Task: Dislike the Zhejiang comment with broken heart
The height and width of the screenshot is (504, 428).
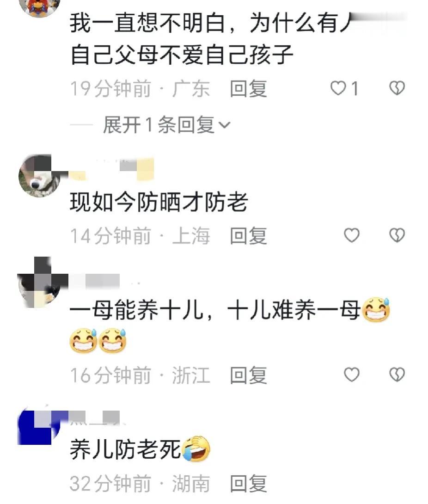Action: coord(397,375)
